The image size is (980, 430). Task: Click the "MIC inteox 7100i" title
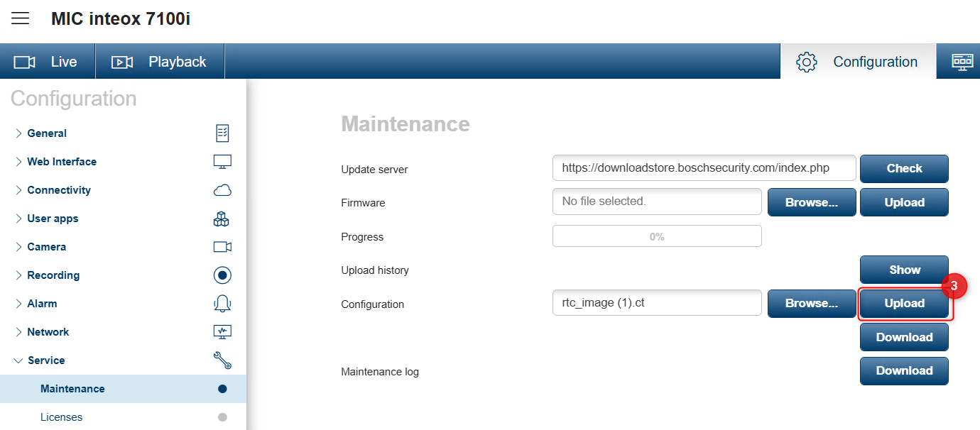[121, 19]
